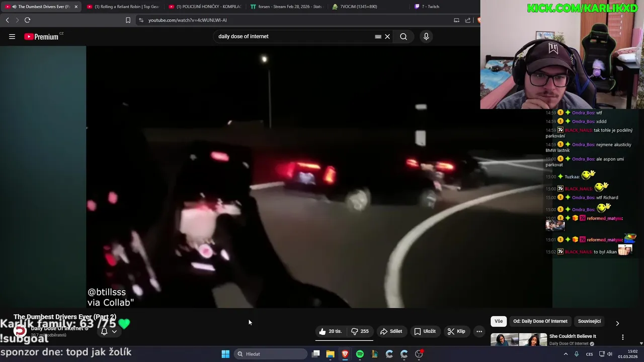The image size is (644, 362).
Task: Open the YouTube hamburger guide menu
Action: click(x=12, y=36)
